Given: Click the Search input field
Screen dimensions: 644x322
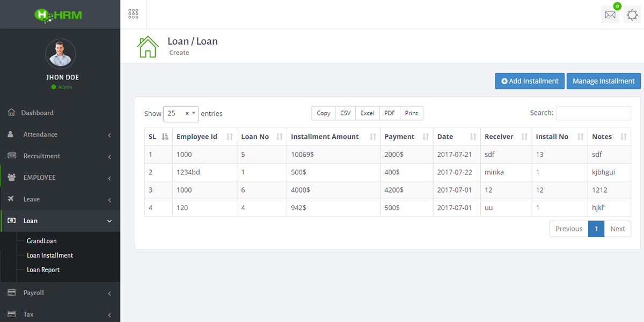Looking at the screenshot, I should click(593, 113).
